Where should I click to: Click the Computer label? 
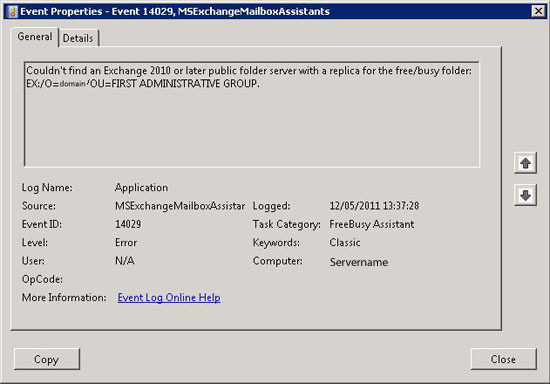coord(277,261)
